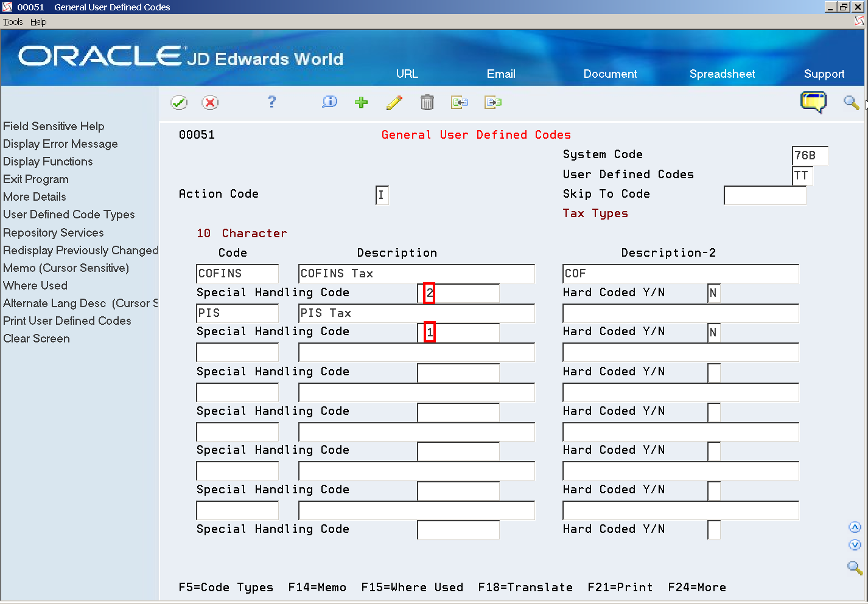Click Hard Coded Y/N field for COFINS
Image resolution: width=868 pixels, height=604 pixels.
(714, 293)
